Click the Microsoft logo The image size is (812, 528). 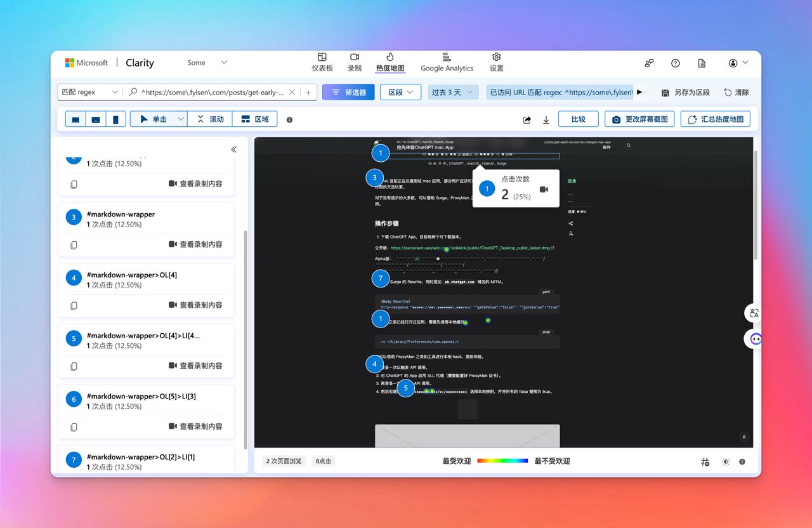coord(86,63)
